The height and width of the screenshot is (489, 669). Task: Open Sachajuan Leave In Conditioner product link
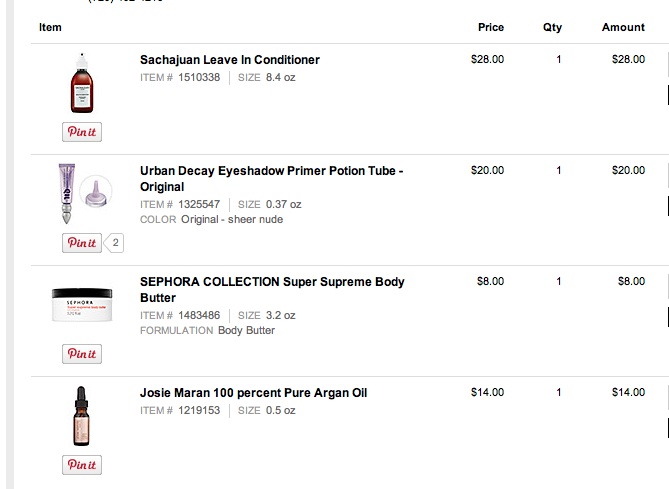point(230,60)
